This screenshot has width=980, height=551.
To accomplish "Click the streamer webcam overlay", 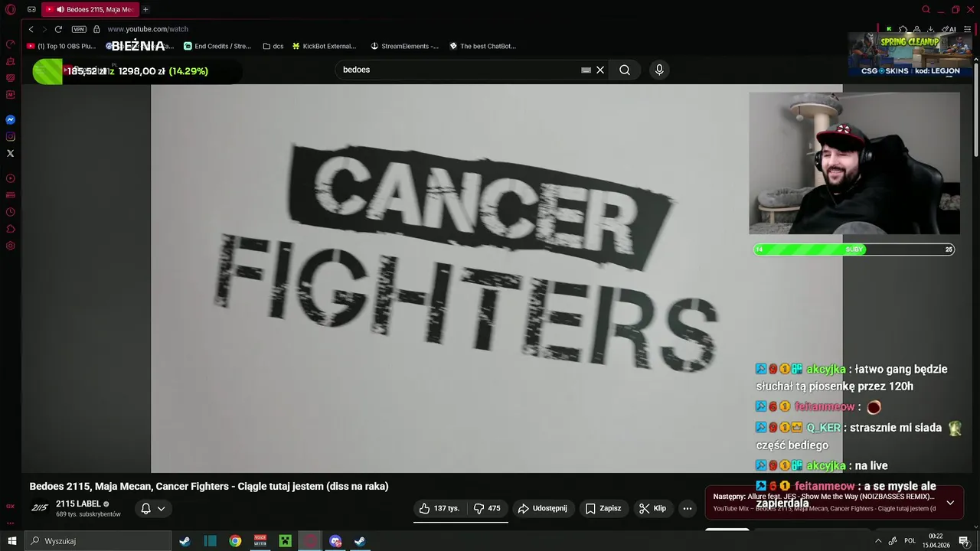I will [x=854, y=163].
